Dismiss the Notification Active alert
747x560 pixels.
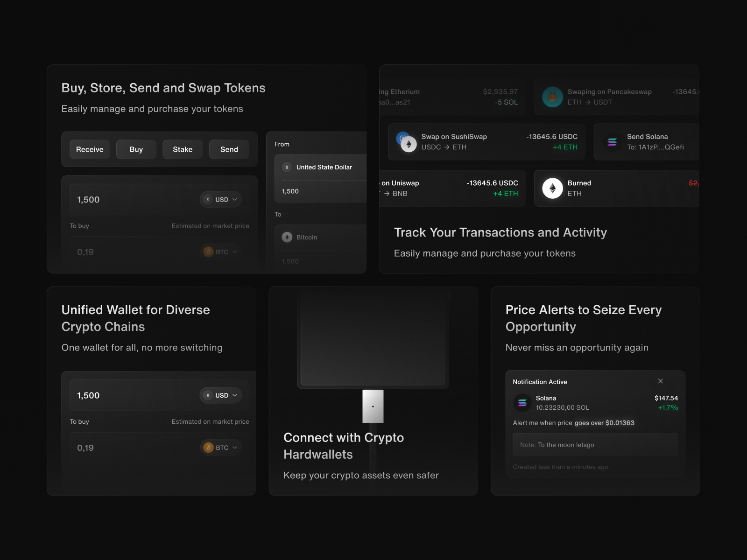point(661,381)
